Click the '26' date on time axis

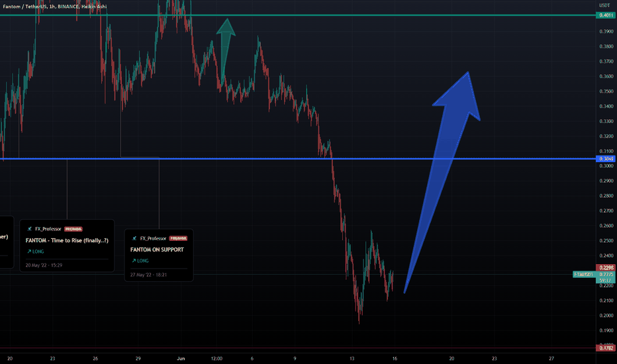(95, 359)
